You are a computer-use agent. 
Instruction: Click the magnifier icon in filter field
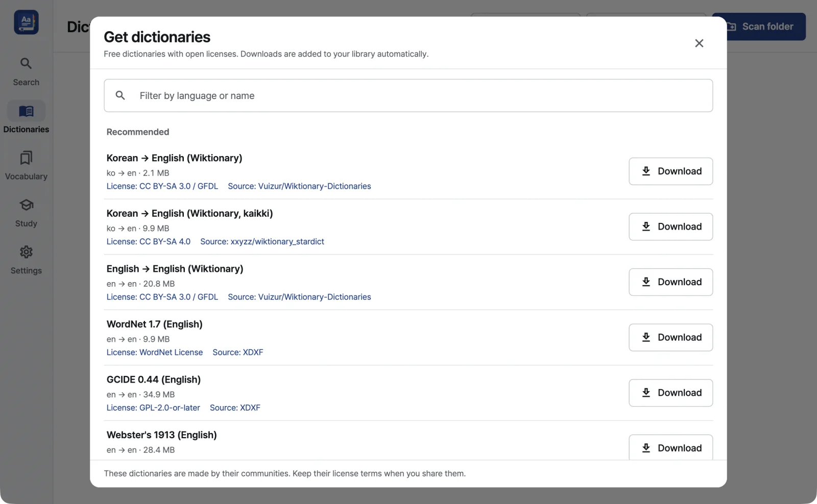pyautogui.click(x=121, y=95)
